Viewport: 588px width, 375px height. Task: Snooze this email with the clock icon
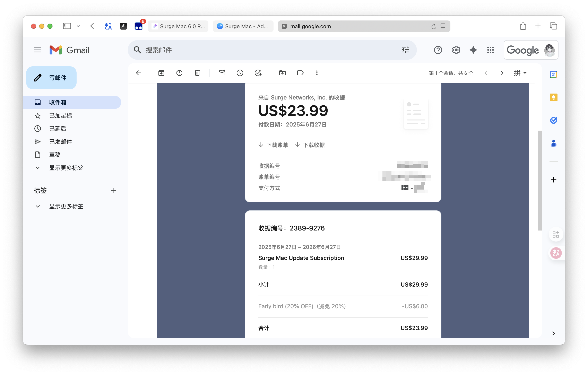click(x=240, y=73)
